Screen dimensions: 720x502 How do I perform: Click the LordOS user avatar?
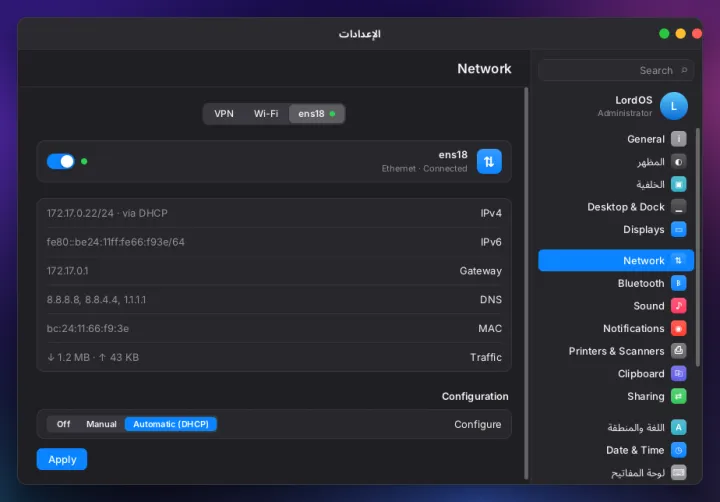click(674, 106)
